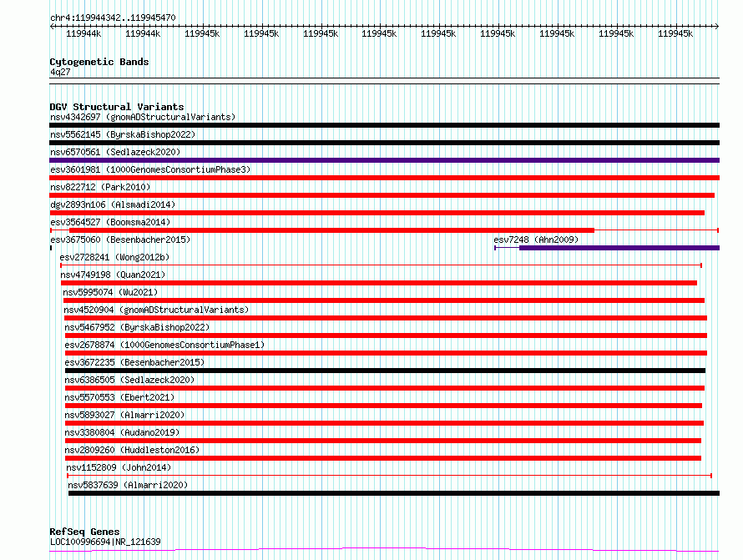The width and height of the screenshot is (743, 560).
Task: Select the esv3675060 Besenbacher2015 label
Action: (120, 240)
